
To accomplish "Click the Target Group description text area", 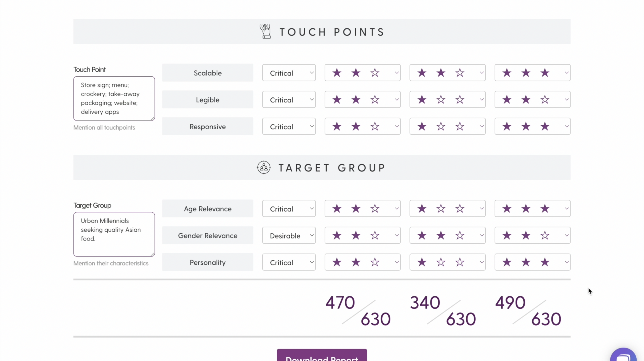I will [x=114, y=234].
